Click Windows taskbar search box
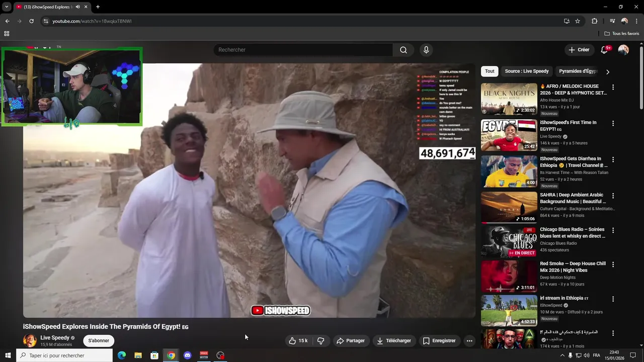644x362 pixels. 64,355
